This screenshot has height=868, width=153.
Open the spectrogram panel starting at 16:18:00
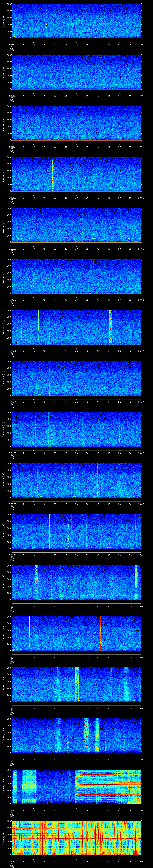coord(77,123)
